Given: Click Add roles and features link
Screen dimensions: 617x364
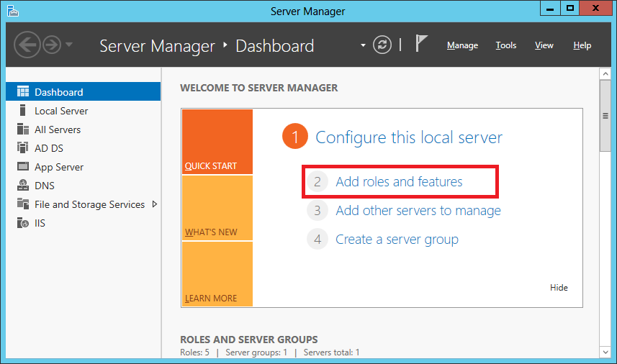Looking at the screenshot, I should click(x=399, y=182).
